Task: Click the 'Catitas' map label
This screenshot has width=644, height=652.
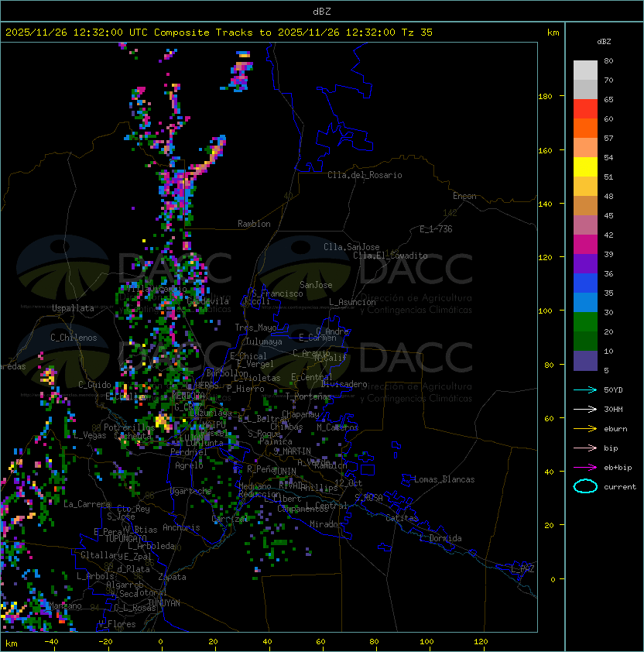Action: [402, 518]
